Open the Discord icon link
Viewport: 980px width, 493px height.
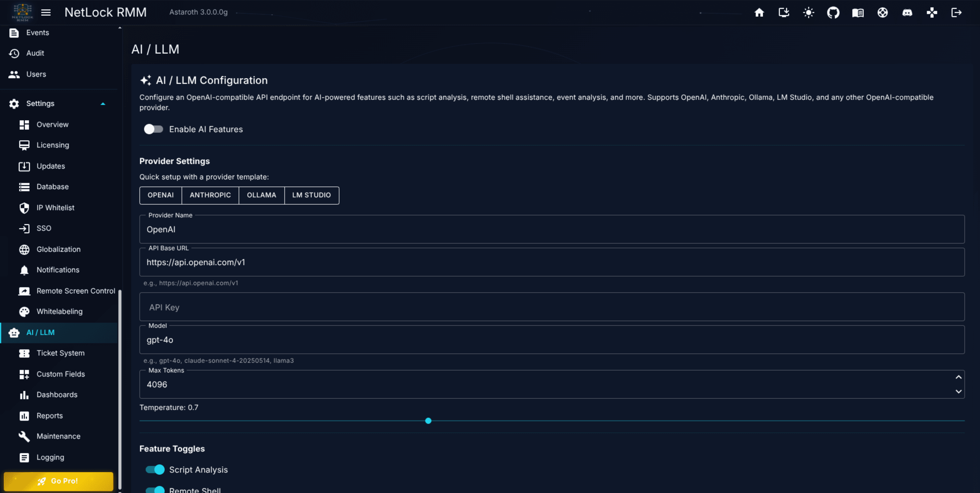907,13
